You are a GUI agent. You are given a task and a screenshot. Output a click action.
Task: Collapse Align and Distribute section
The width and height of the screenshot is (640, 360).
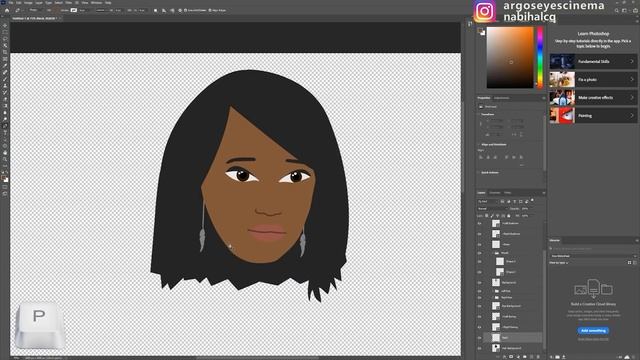479,144
